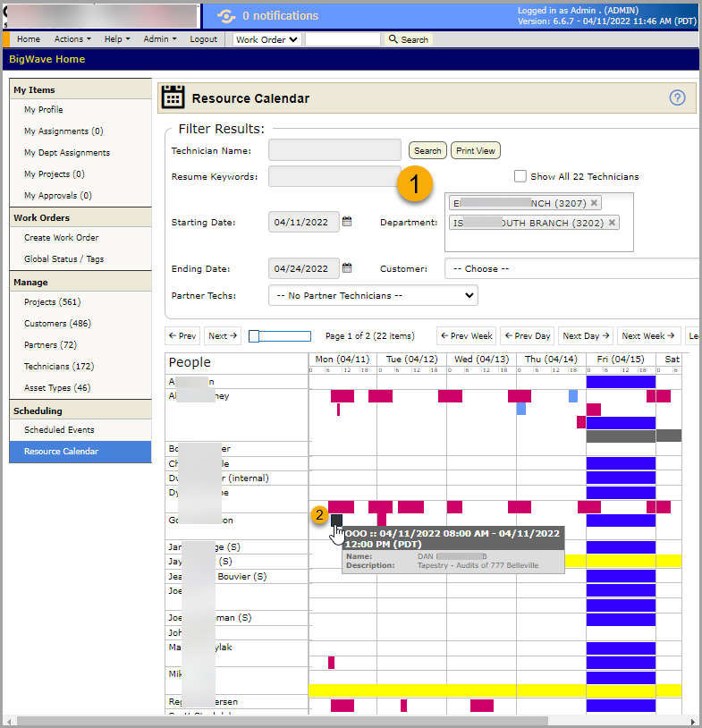The image size is (702, 728).
Task: Click the Resume Keywords input field
Action: [334, 176]
